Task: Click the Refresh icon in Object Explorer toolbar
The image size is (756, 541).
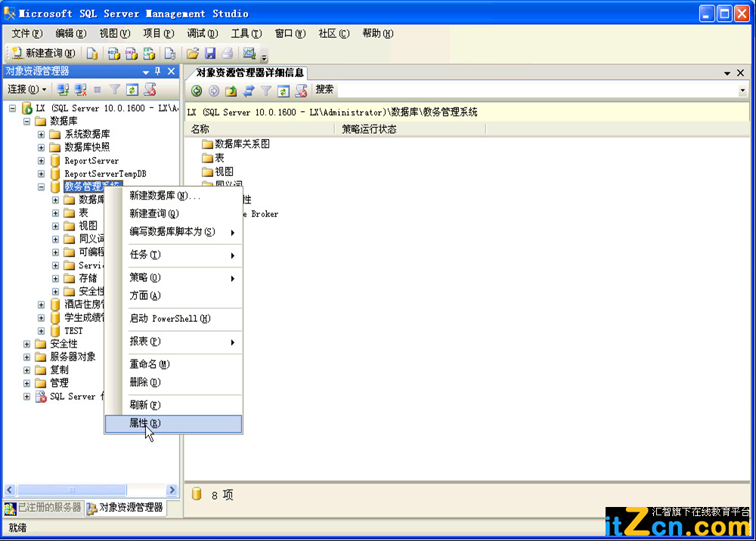Action: [x=132, y=90]
